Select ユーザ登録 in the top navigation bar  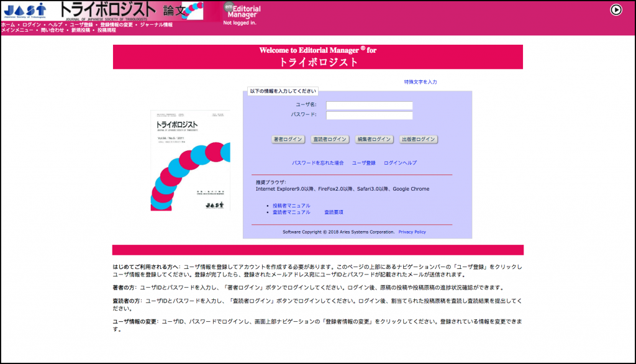pyautogui.click(x=81, y=25)
